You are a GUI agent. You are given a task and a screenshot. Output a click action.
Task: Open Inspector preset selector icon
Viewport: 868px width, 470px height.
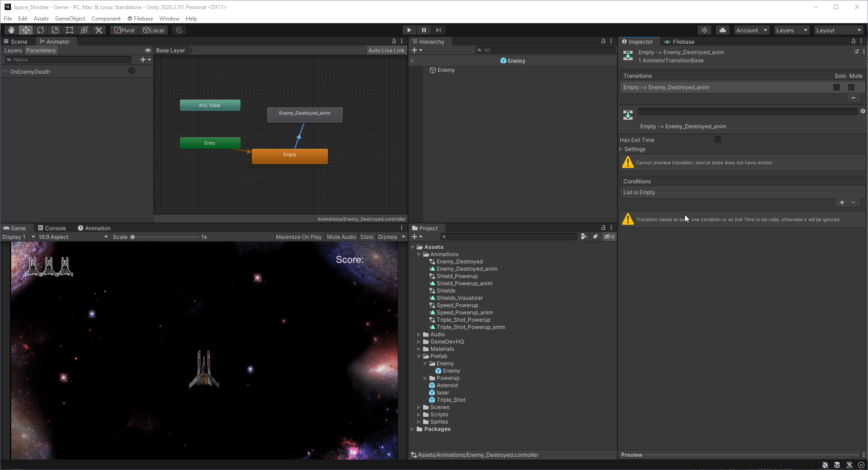coord(856,52)
